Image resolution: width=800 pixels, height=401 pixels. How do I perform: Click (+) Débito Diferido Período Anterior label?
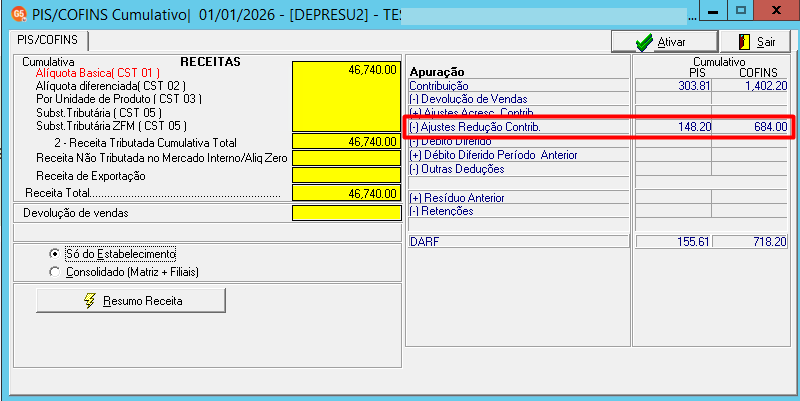click(493, 155)
